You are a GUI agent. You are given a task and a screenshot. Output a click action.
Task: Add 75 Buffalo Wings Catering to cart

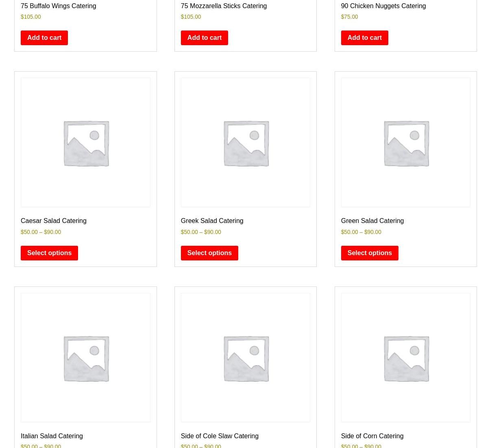coord(44,38)
